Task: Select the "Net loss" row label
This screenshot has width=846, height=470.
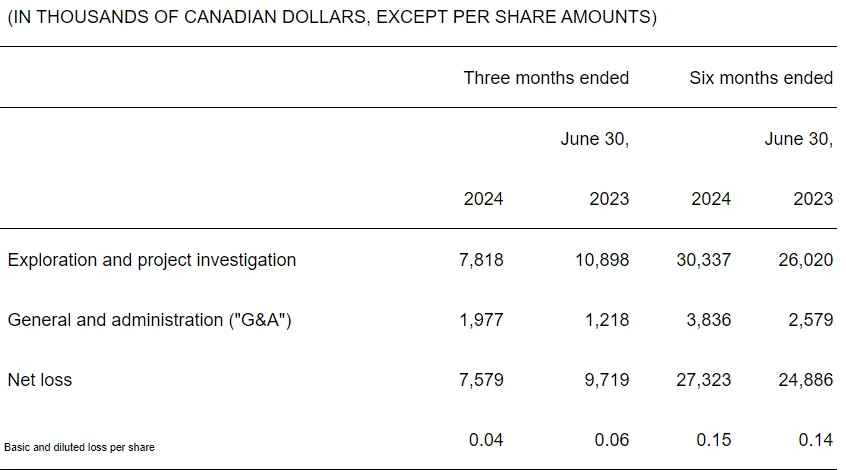Action: (40, 380)
